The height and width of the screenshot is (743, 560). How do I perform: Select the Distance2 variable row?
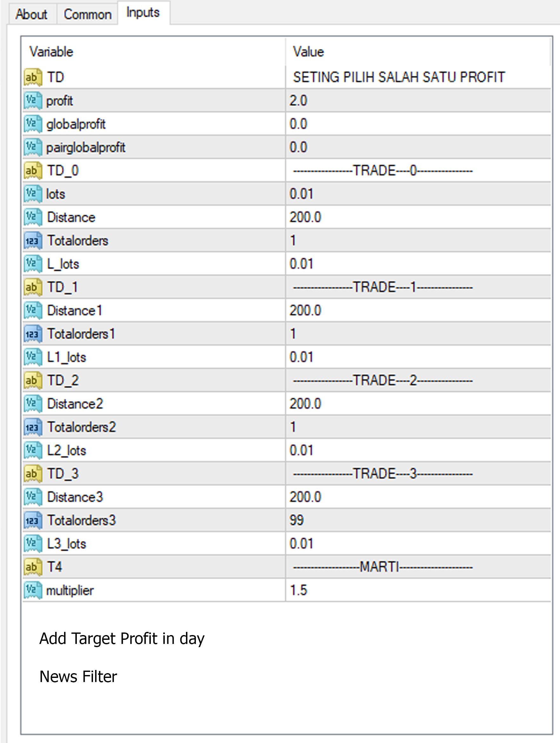pos(287,404)
